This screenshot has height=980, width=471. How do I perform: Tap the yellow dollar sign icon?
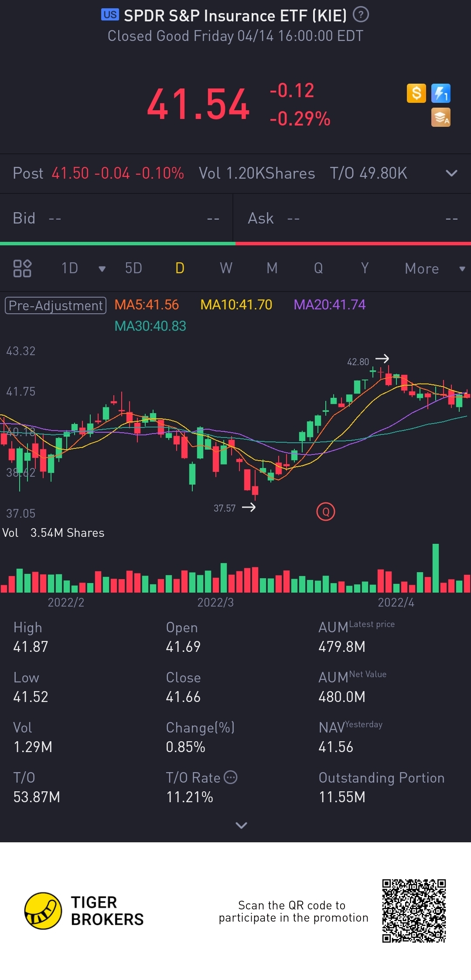click(x=416, y=93)
